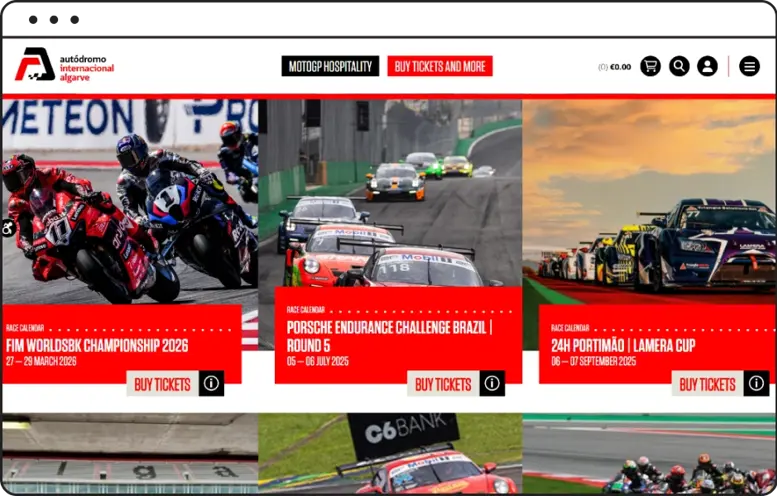Buy tickets for Porsche Endurance Challenge Brazil
The width and height of the screenshot is (777, 496).
tap(443, 384)
